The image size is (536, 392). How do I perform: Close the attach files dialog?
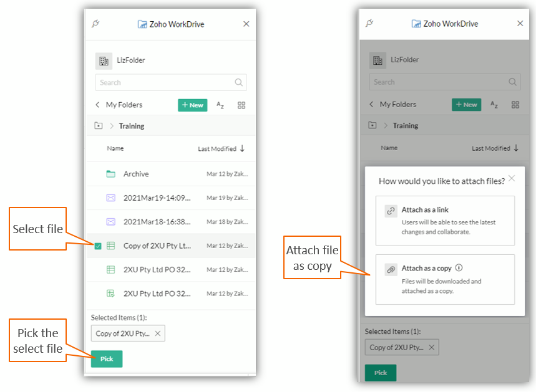512,178
